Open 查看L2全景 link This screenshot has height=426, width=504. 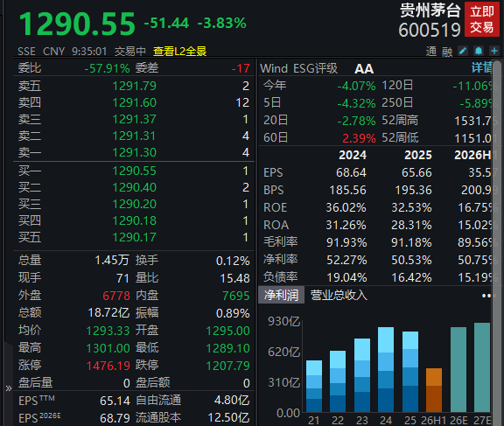[179, 52]
